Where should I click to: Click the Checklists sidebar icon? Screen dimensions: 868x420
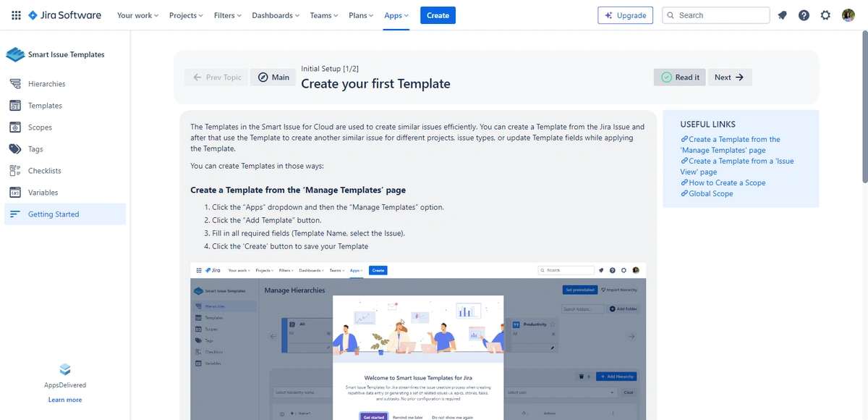[x=15, y=171]
